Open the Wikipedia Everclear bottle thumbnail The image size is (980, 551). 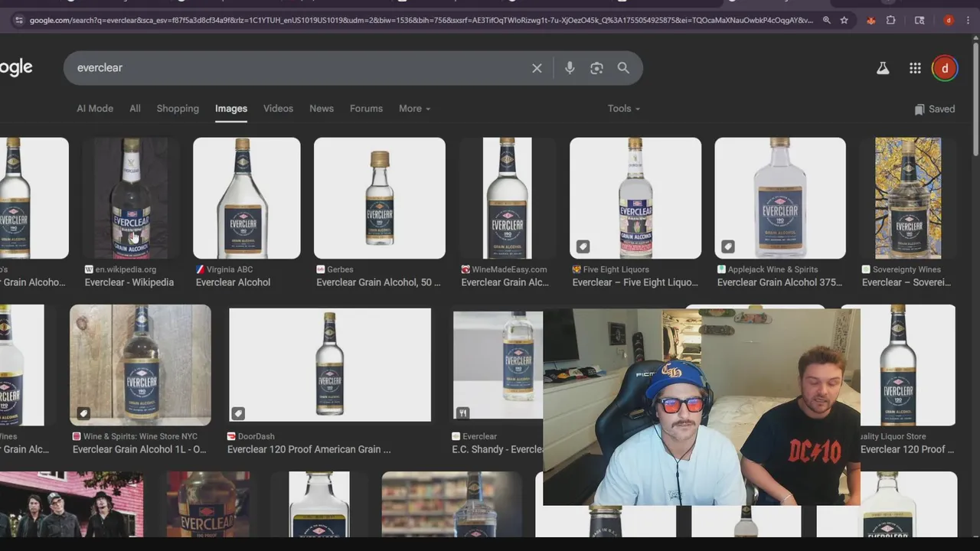point(131,198)
